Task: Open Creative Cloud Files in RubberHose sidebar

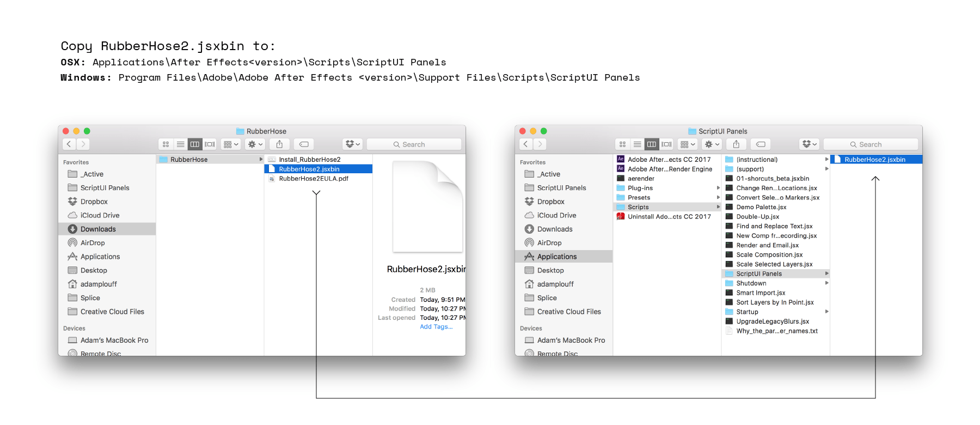Action: (107, 312)
